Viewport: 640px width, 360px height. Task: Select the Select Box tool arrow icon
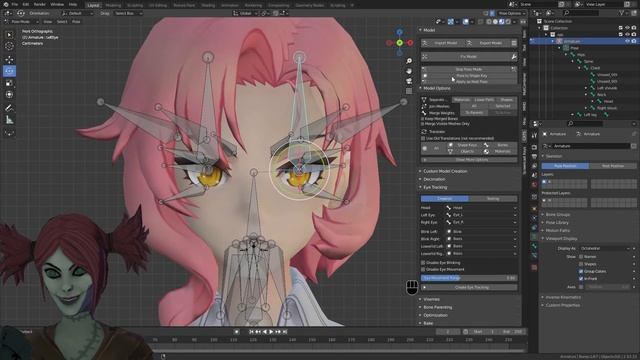coord(9,35)
